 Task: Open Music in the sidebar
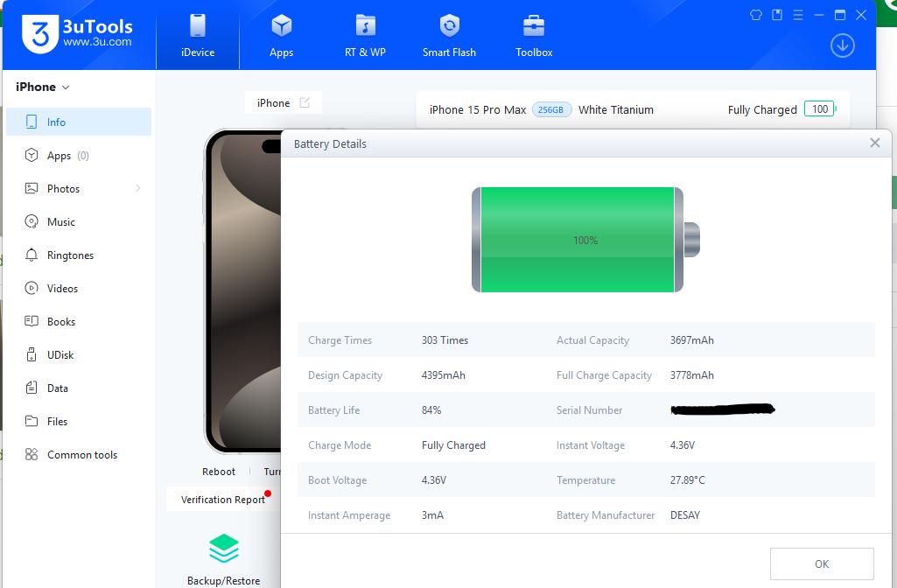coord(79,222)
